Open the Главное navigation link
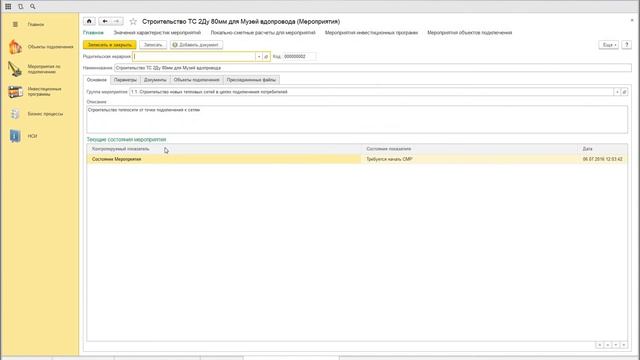 click(93, 33)
